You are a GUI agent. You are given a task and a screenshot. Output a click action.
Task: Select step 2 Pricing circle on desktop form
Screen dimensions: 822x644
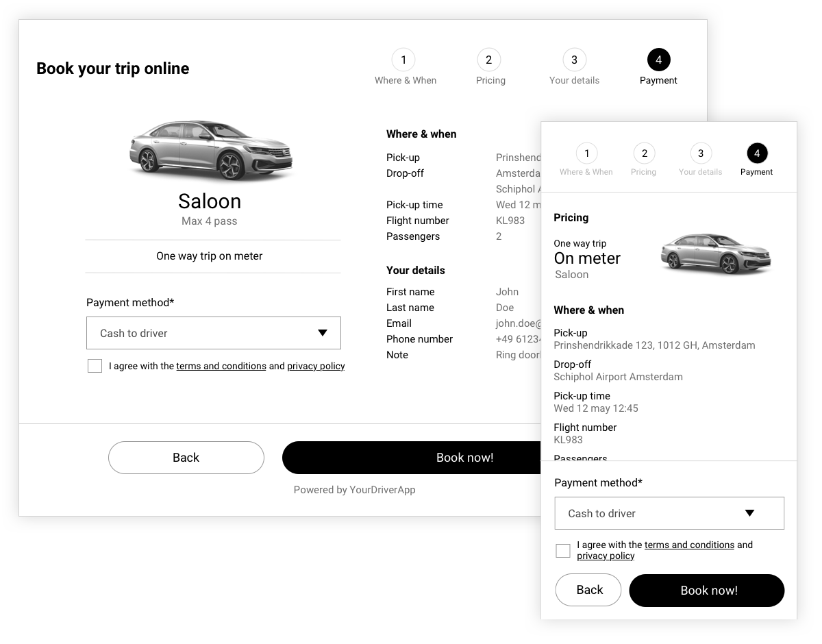pos(488,60)
